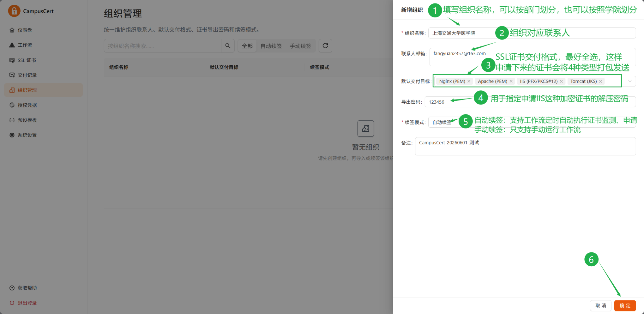644x314 pixels.
Task: Click the gear icon beside 系统设置
Action: coord(12,135)
